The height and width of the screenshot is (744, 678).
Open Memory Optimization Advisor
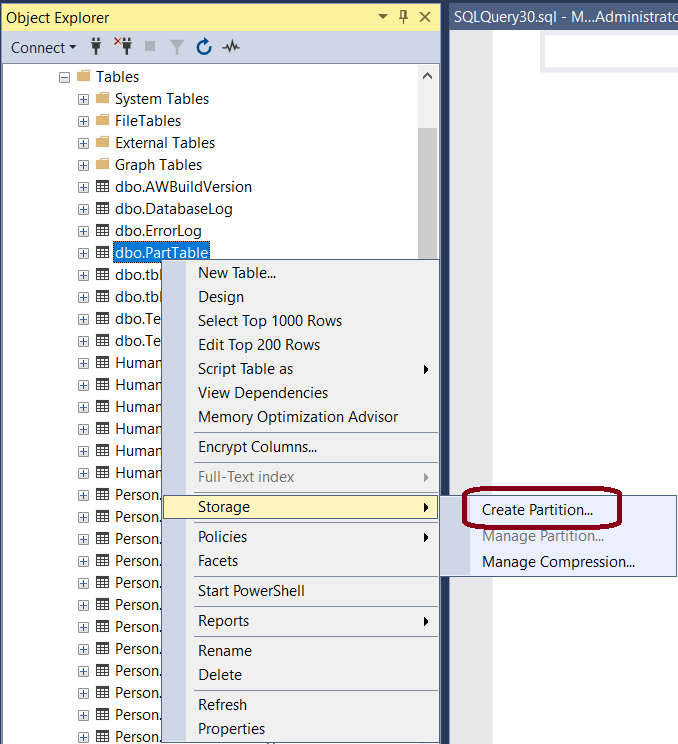click(x=300, y=417)
